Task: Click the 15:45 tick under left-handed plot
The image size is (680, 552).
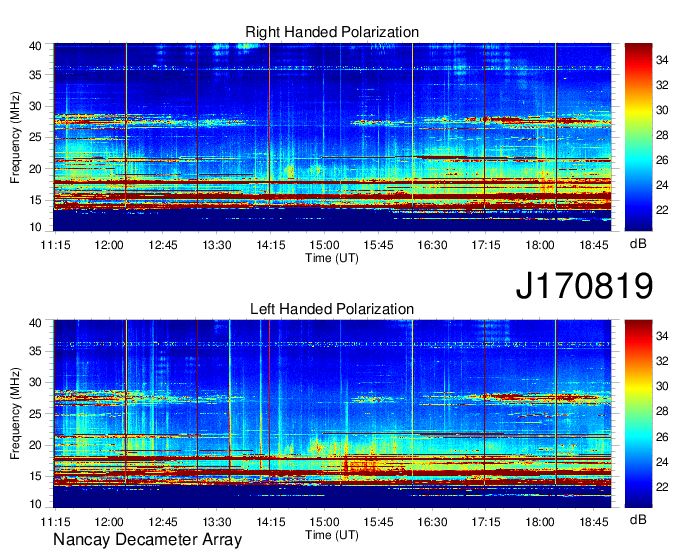Action: pyautogui.click(x=378, y=522)
